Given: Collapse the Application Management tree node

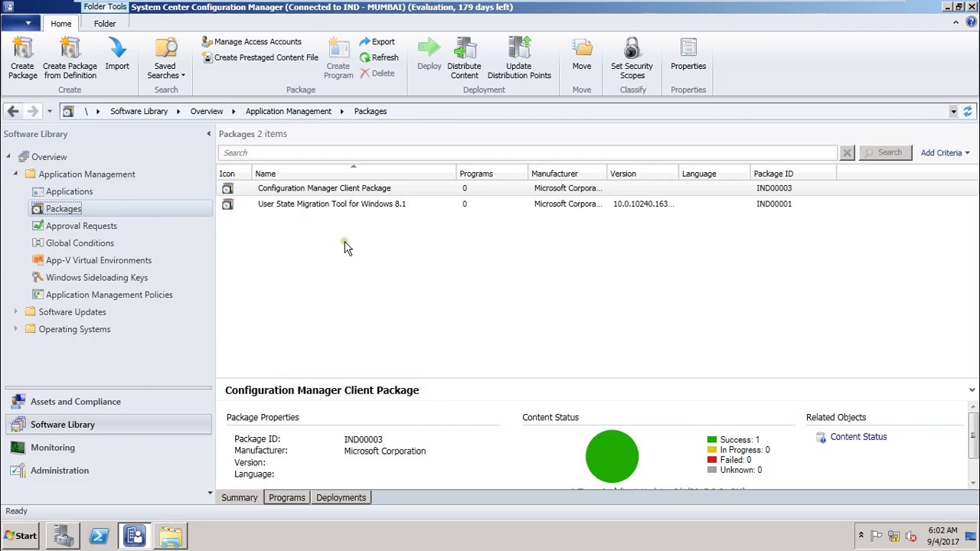Looking at the screenshot, I should tap(15, 174).
